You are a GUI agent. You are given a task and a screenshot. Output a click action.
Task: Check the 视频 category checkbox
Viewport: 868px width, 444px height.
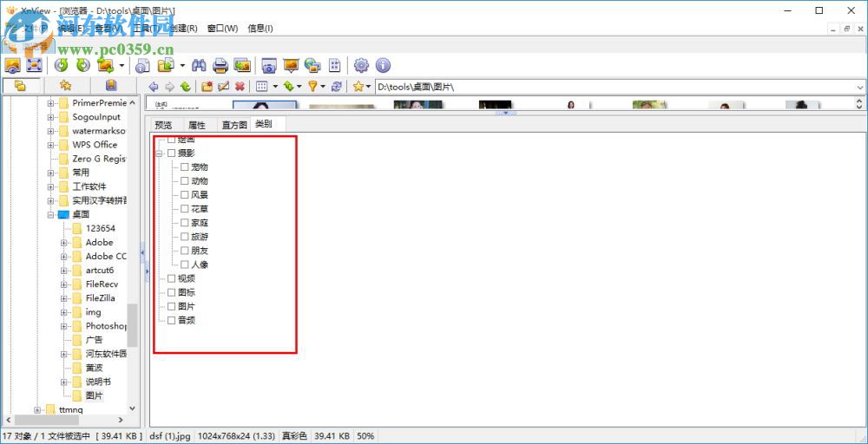[171, 278]
